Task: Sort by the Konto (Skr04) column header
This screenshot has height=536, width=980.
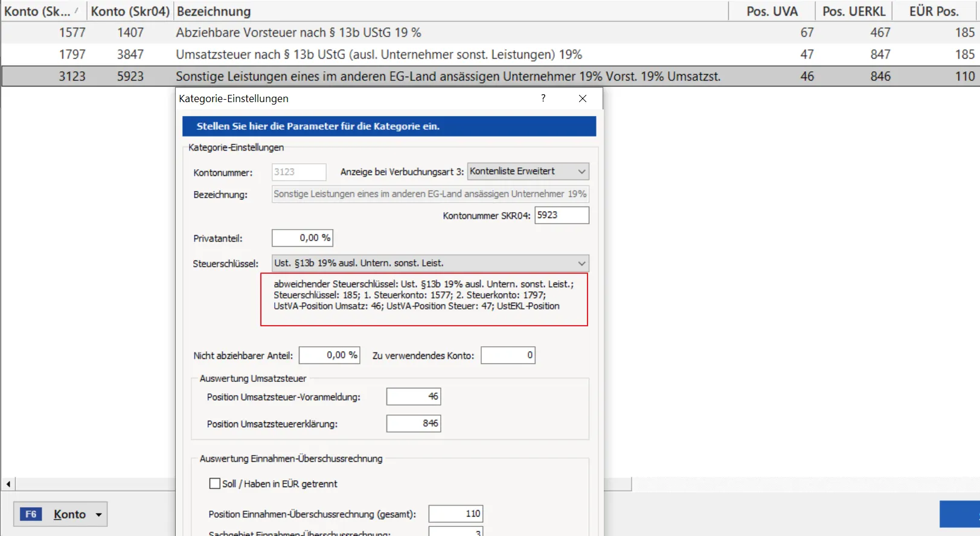Action: pos(130,11)
